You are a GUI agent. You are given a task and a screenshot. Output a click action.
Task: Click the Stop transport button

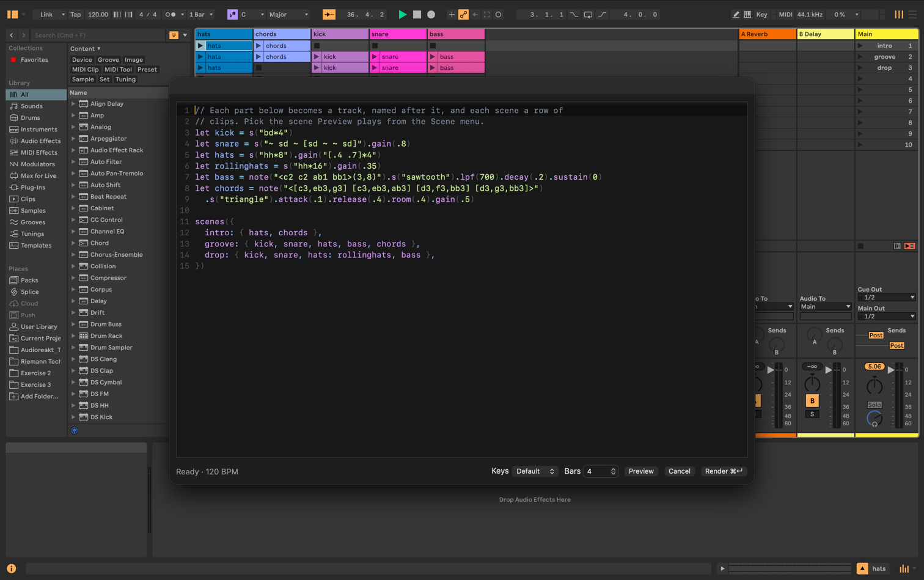[417, 15]
